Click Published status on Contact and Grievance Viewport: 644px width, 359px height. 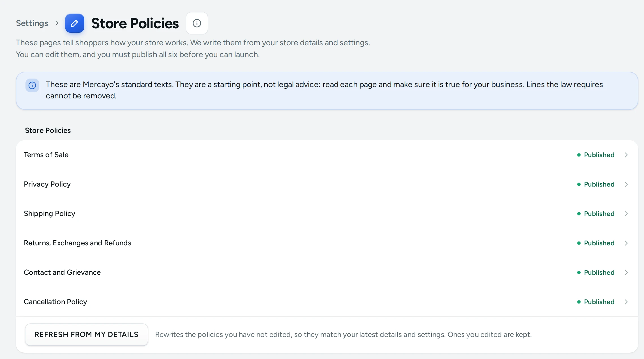[596, 273]
